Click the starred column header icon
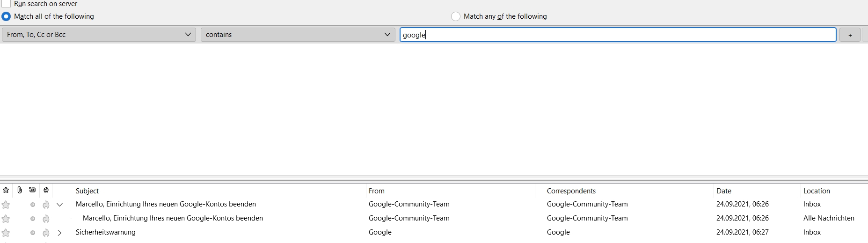The width and height of the screenshot is (868, 243). 6,190
